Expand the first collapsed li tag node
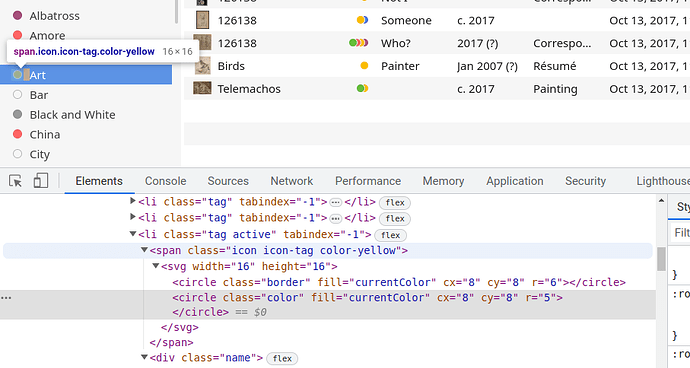Viewport: 690px width, 368px height. (132, 201)
